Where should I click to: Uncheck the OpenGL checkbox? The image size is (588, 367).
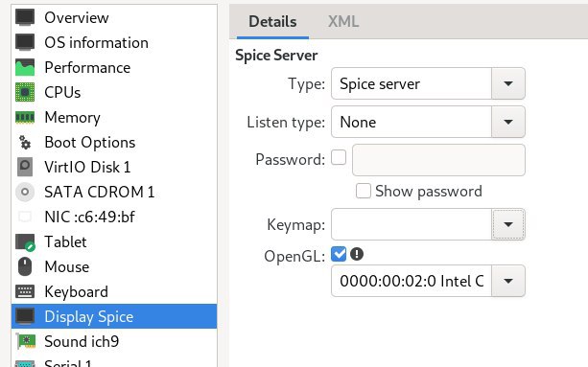(x=339, y=254)
